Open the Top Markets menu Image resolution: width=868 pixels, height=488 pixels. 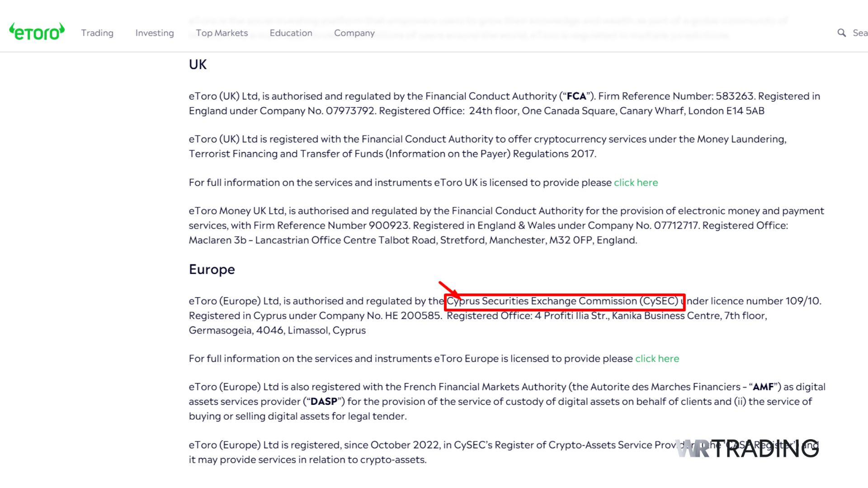pyautogui.click(x=222, y=33)
